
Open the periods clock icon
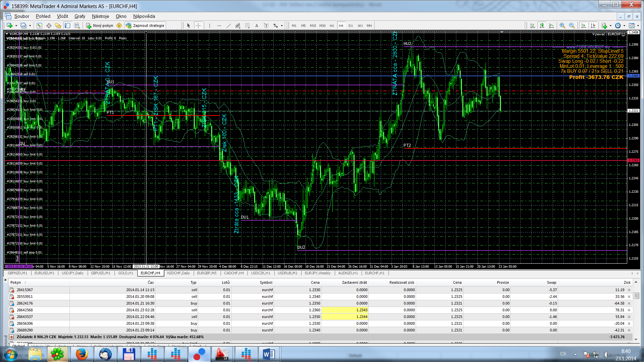[x=618, y=26]
